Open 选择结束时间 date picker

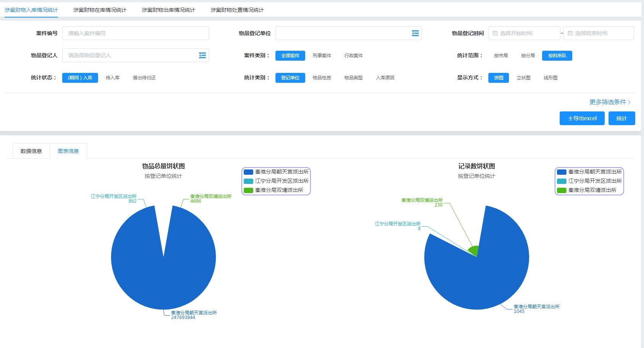[599, 33]
